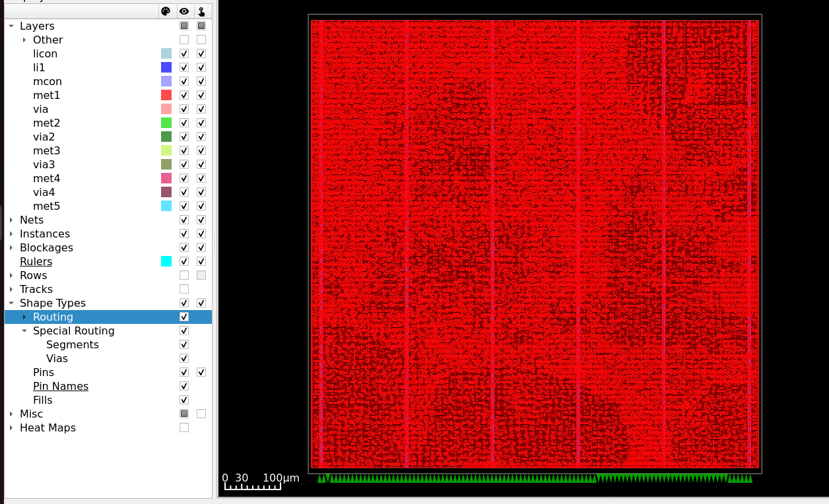The width and height of the screenshot is (829, 504).
Task: Expand the Rows group
Action: click(x=11, y=275)
